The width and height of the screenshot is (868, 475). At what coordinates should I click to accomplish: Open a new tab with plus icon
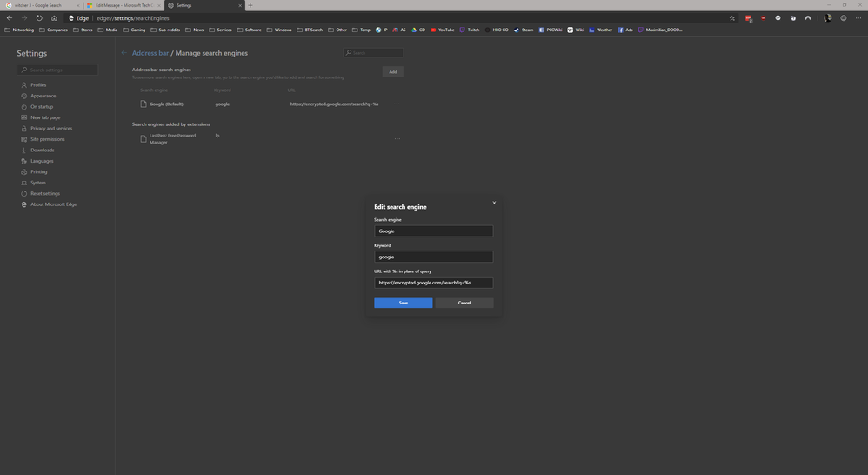[250, 5]
